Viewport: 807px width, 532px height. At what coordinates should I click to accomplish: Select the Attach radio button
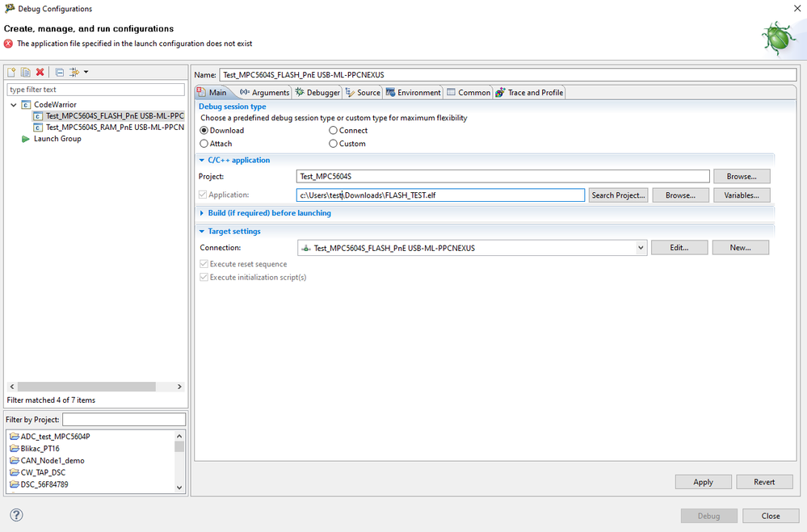tap(204, 144)
